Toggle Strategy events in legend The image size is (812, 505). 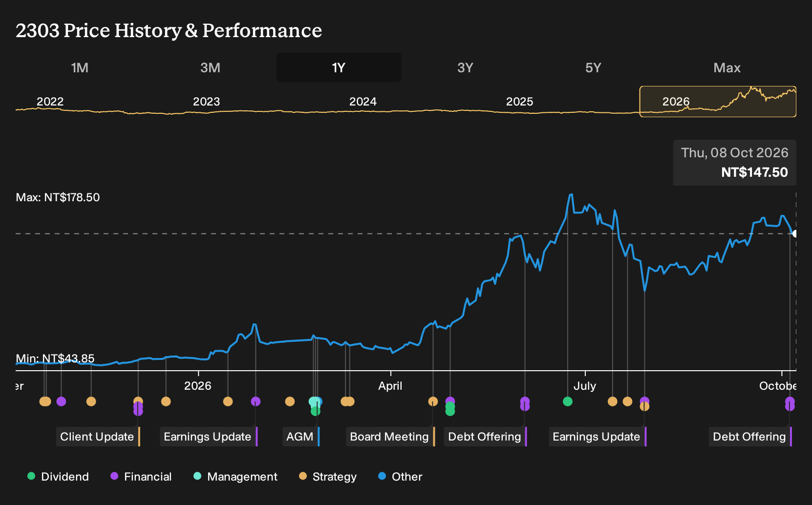pyautogui.click(x=328, y=477)
